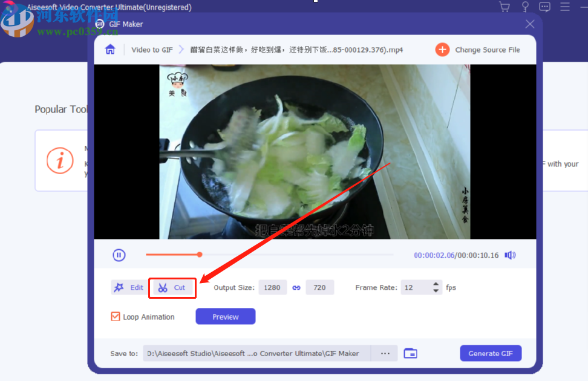
Task: Toggle the aspect ratio link icon
Action: (296, 288)
